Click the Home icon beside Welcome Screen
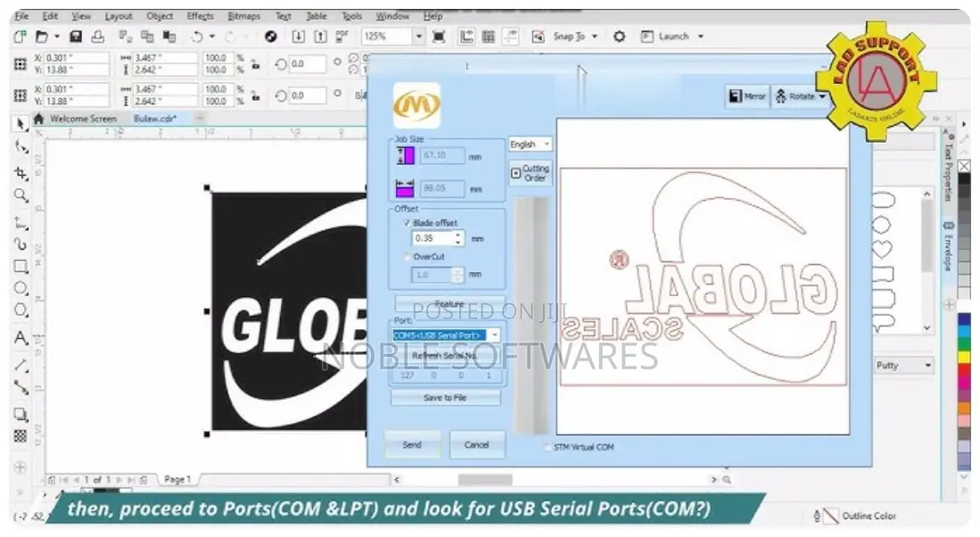The height and width of the screenshot is (537, 980). tap(38, 119)
